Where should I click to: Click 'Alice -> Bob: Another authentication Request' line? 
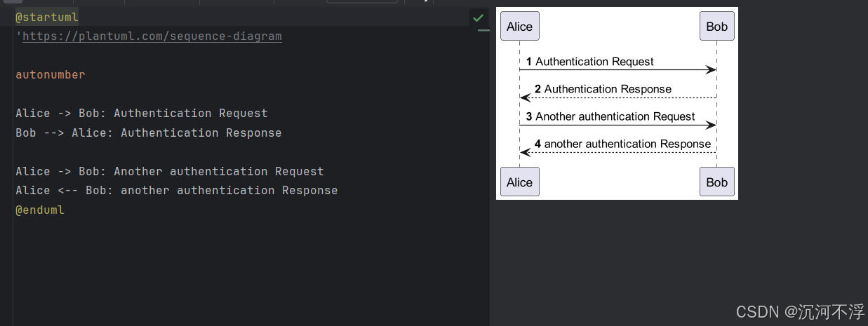click(170, 171)
